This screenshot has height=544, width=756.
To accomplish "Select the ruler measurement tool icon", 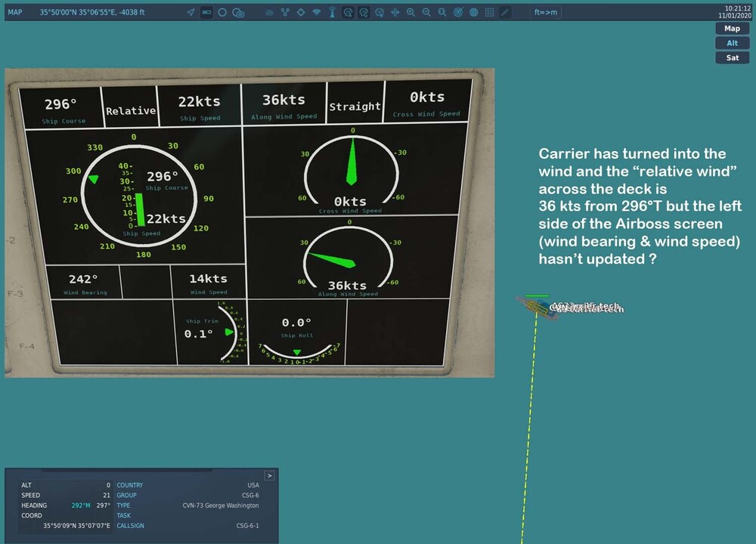I will pos(505,12).
